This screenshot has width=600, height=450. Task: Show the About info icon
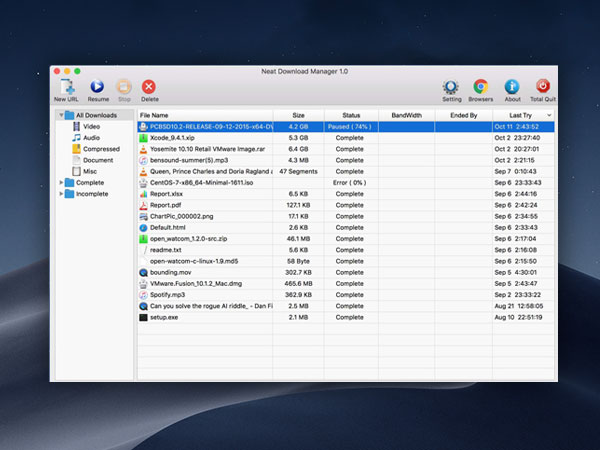click(x=512, y=86)
